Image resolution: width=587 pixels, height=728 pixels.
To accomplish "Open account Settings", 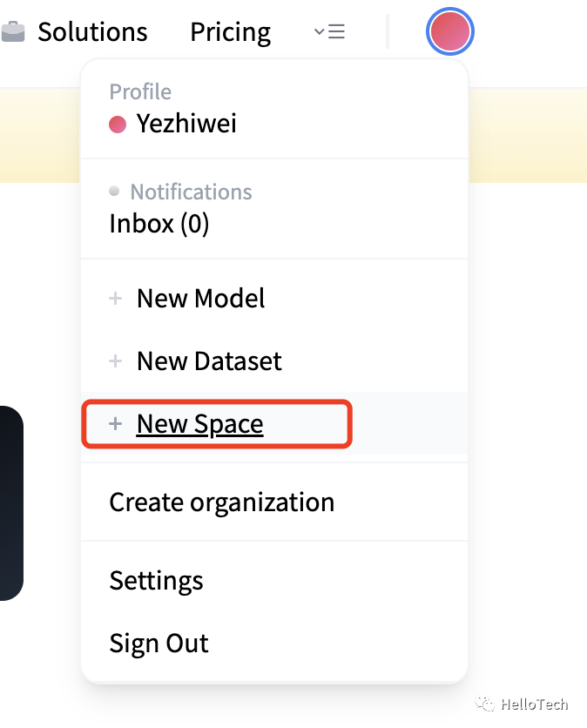I will [156, 581].
